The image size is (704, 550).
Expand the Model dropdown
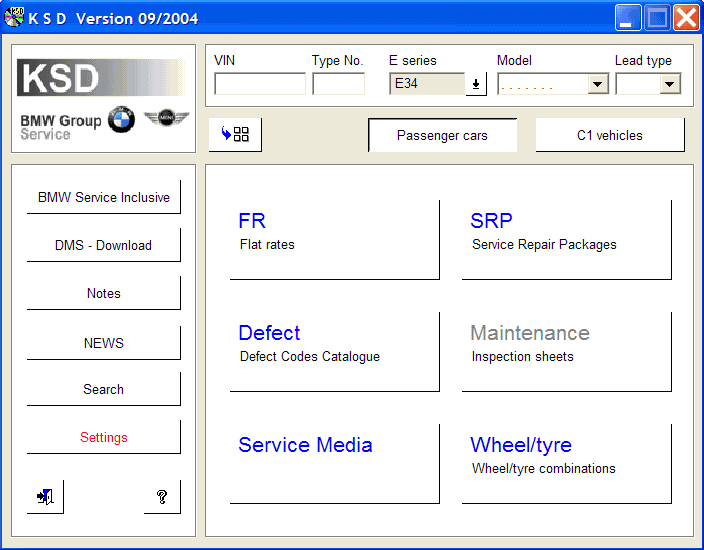click(598, 84)
